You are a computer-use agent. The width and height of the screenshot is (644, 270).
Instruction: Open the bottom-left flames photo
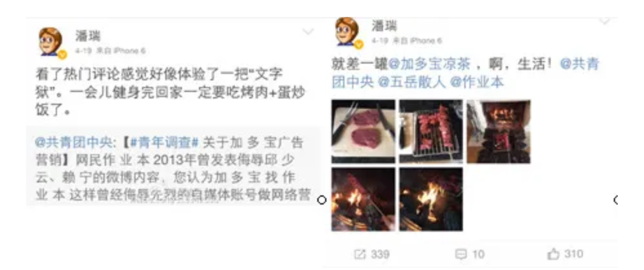pos(363,199)
